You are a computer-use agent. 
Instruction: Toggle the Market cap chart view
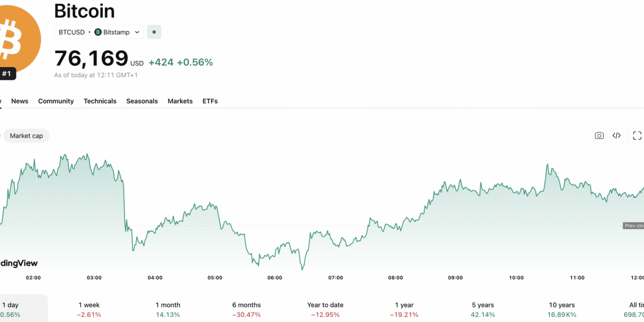pyautogui.click(x=26, y=136)
